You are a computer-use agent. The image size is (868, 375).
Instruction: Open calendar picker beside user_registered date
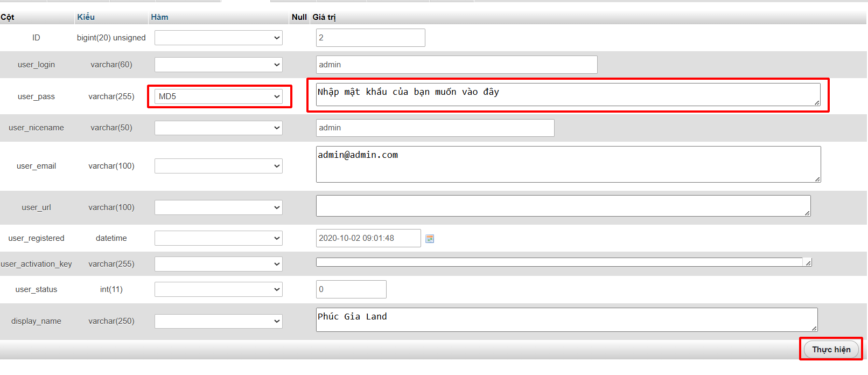point(430,239)
